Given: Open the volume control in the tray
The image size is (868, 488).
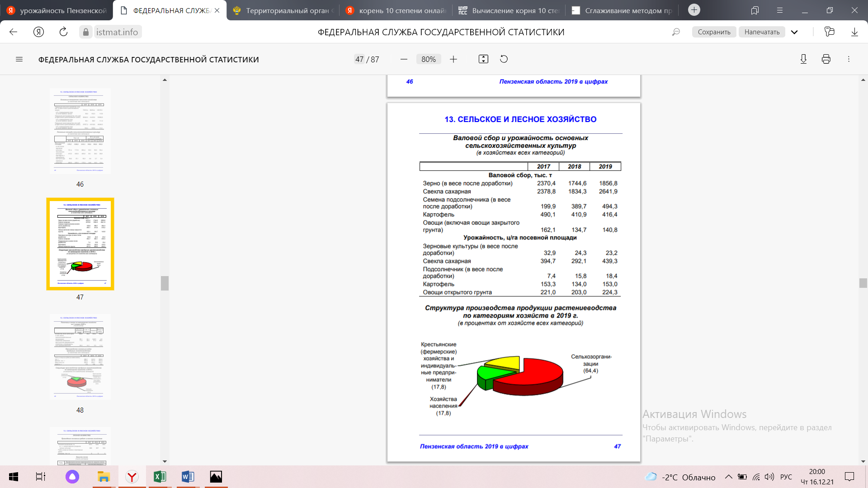Looking at the screenshot, I should pyautogui.click(x=769, y=477).
